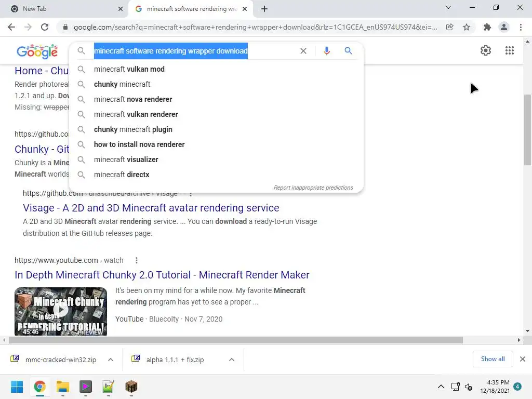Screen dimensions: 532x399
Task: Open the tab search chevron
Action: [x=448, y=7]
